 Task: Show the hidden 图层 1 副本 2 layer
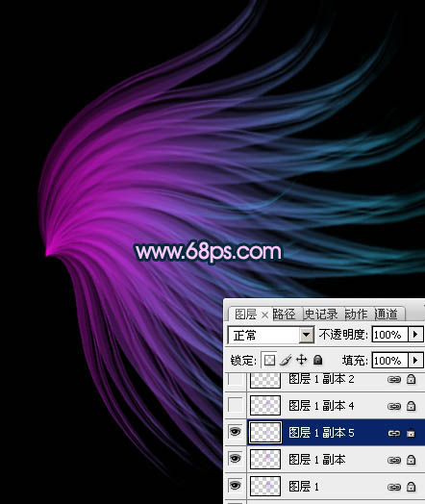[x=236, y=379]
